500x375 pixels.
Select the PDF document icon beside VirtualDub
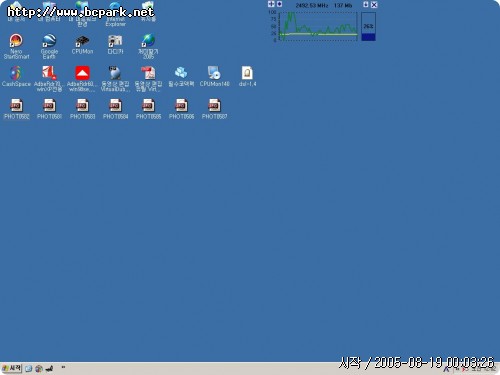coord(148,79)
